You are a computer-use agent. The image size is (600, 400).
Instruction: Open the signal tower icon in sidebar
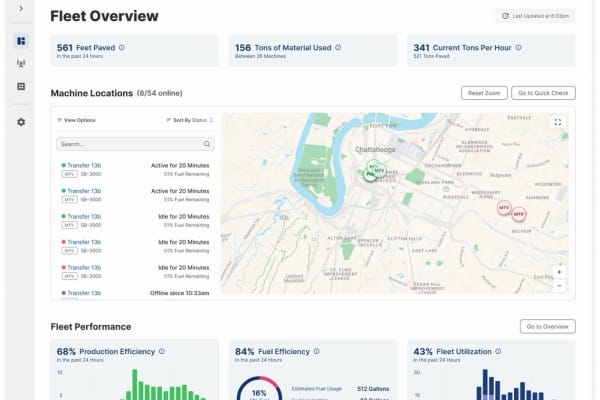pos(21,64)
